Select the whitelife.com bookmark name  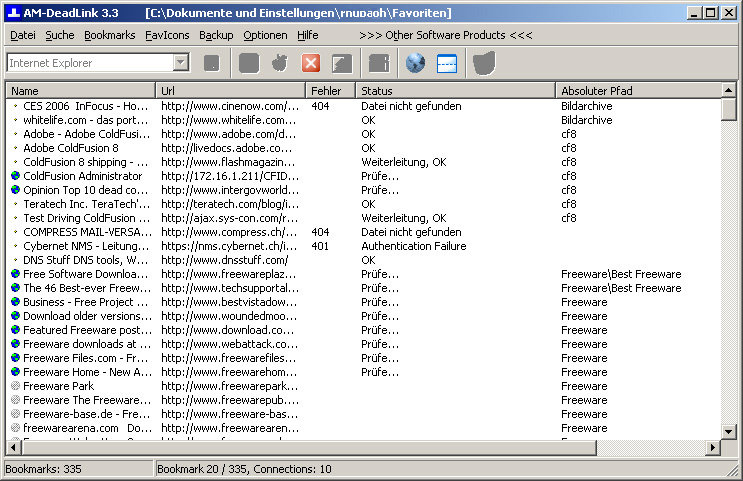pos(86,120)
